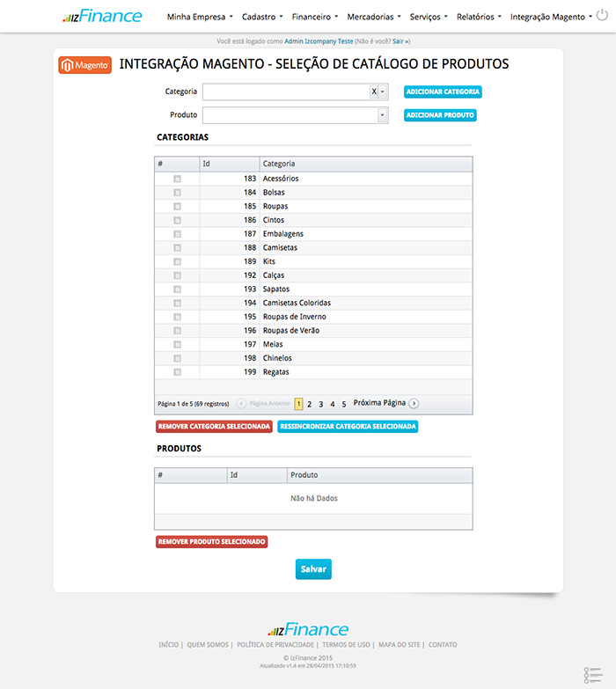Open the TERMOS DE USO footer link
The width and height of the screenshot is (616, 689).
click(346, 645)
